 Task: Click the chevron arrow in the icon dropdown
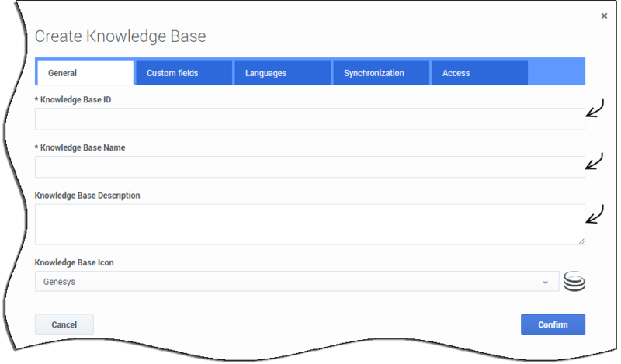(x=546, y=283)
